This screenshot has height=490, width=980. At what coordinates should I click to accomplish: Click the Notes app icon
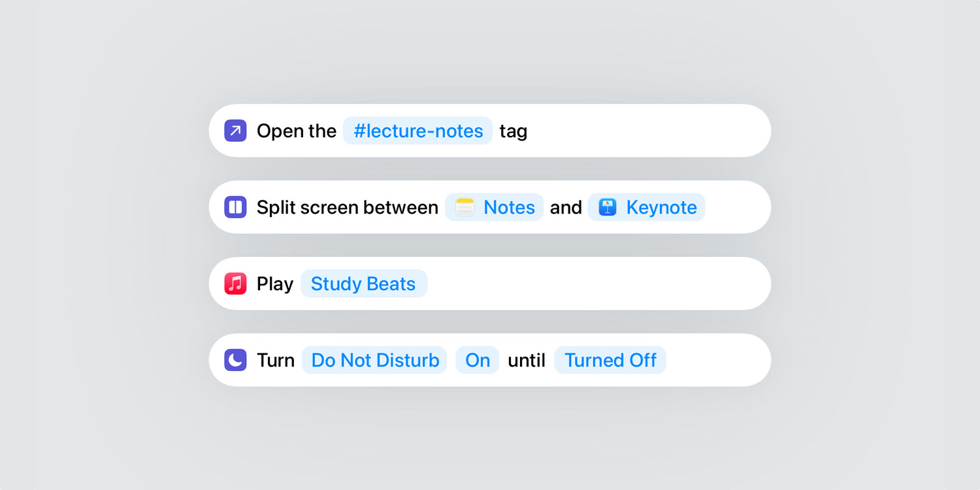click(x=465, y=207)
